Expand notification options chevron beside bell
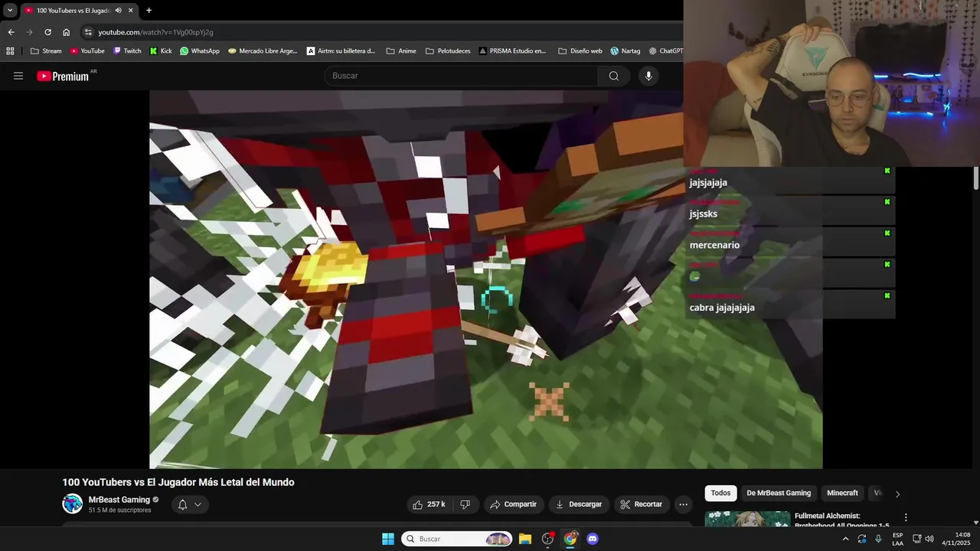 tap(198, 504)
